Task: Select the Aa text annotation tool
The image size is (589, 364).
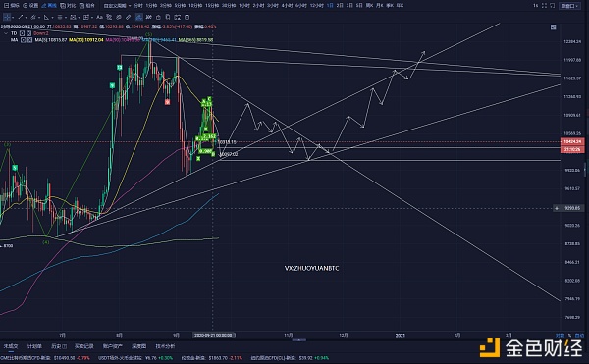Action: tap(99, 17)
